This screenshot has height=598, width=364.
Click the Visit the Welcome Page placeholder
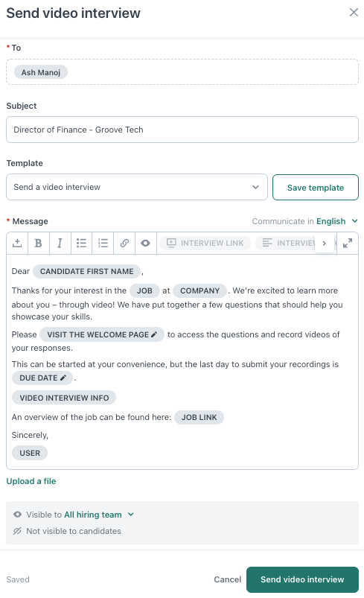pyautogui.click(x=102, y=334)
